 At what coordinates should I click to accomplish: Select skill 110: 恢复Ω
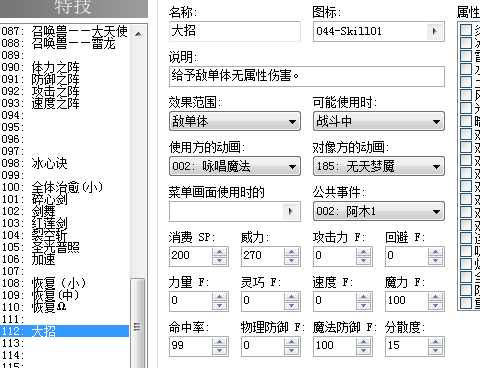coord(65,307)
